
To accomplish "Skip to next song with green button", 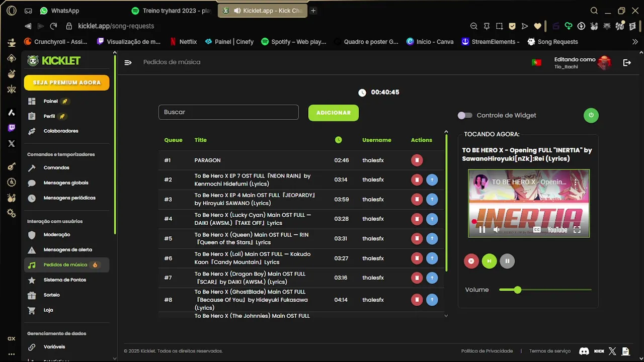I will tap(489, 261).
